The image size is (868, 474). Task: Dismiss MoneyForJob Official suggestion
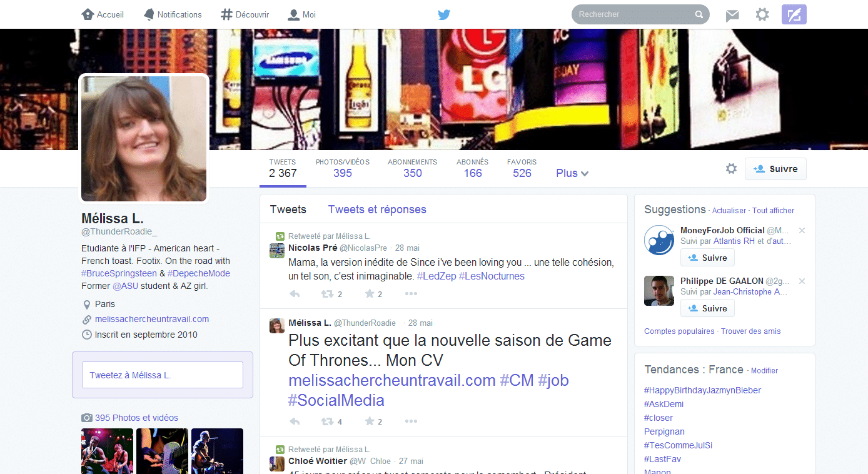tap(802, 231)
